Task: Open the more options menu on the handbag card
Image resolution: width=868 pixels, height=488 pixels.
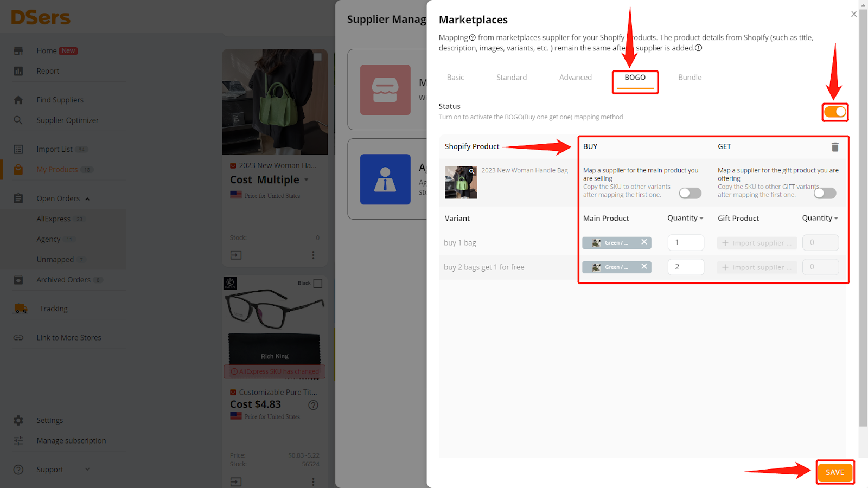Action: tap(313, 255)
